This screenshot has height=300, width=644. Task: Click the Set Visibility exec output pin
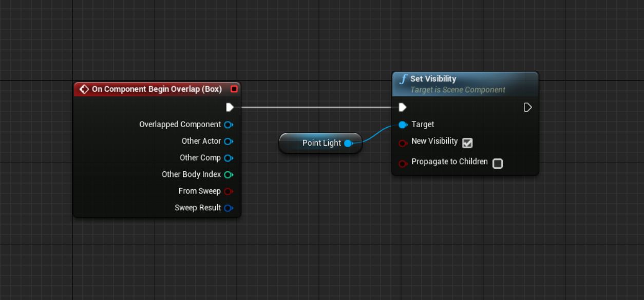coord(527,107)
